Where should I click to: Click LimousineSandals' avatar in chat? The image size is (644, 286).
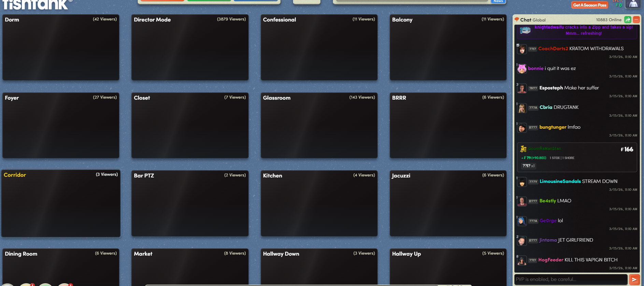pos(522,182)
